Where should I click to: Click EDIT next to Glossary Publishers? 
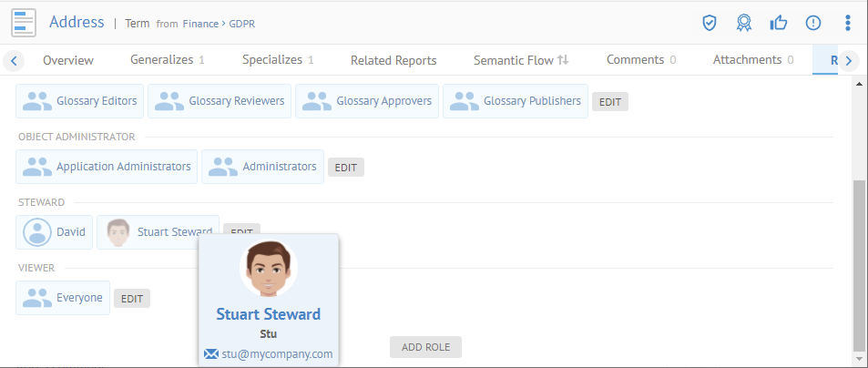(x=610, y=102)
